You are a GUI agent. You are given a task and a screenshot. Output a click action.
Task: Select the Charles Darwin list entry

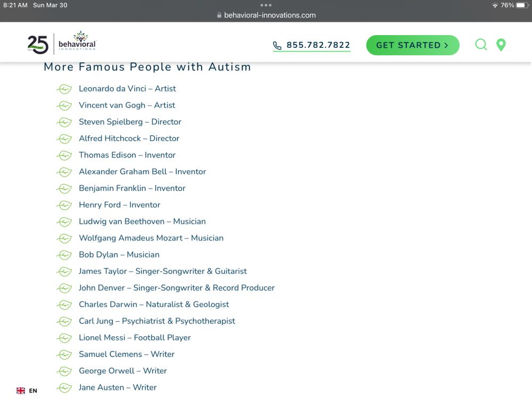(154, 304)
